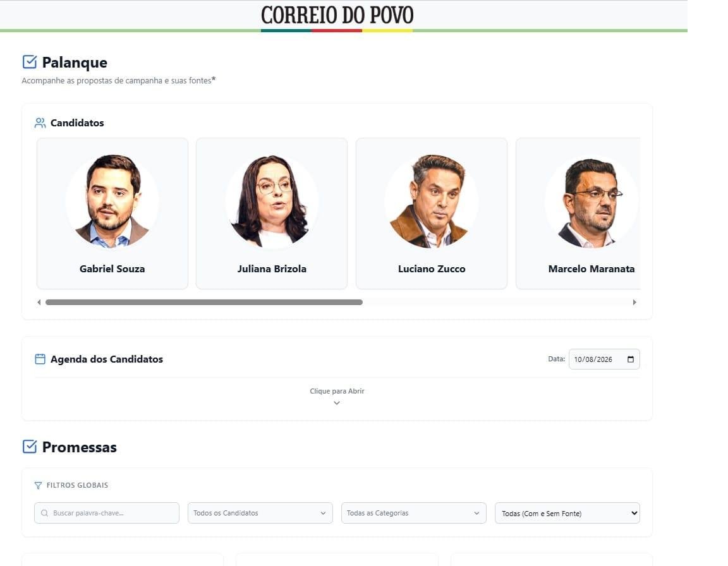The image size is (728, 566).
Task: Open the 'Todas as Categorias' dropdown
Action: point(414,513)
